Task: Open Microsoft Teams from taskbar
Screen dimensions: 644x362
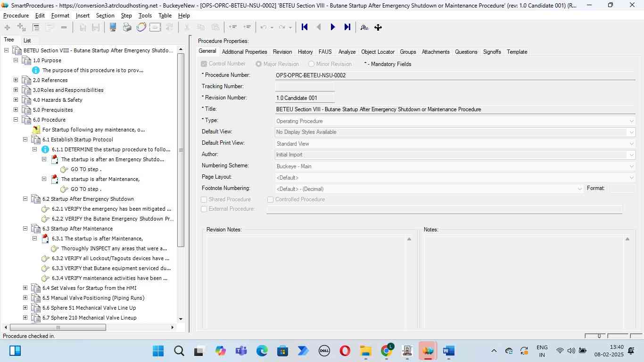Action: (241, 351)
